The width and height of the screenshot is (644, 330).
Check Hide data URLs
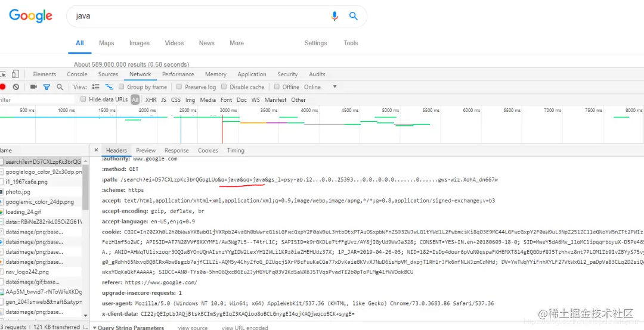click(x=83, y=99)
